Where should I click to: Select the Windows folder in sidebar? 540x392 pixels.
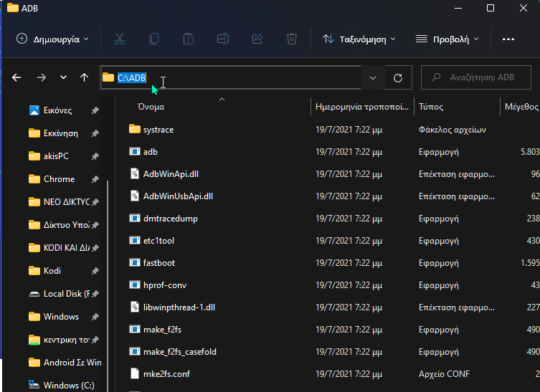61,317
